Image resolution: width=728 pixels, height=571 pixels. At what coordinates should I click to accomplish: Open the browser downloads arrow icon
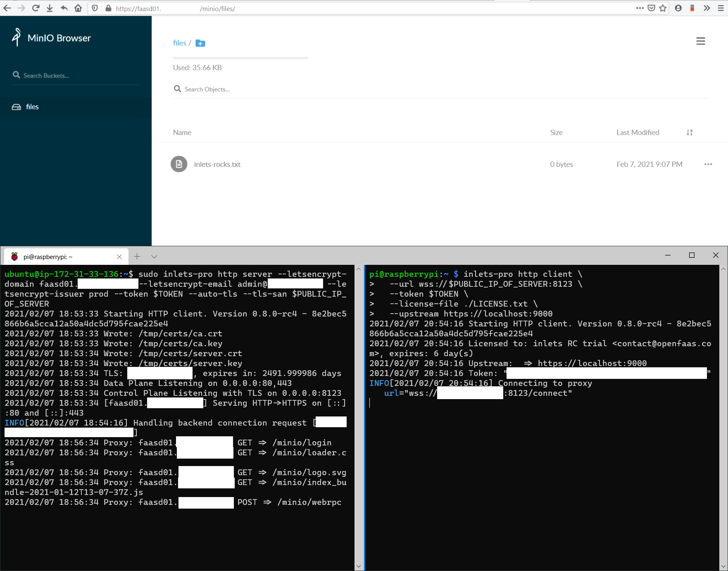coord(50,8)
